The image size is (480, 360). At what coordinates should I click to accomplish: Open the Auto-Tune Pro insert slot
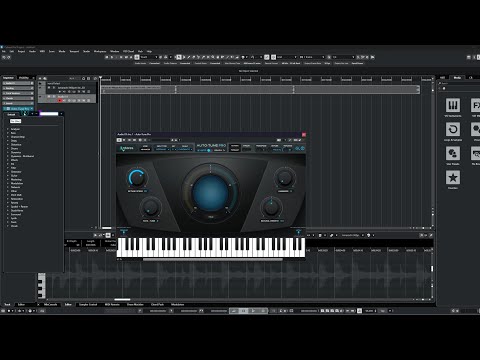pos(18,109)
